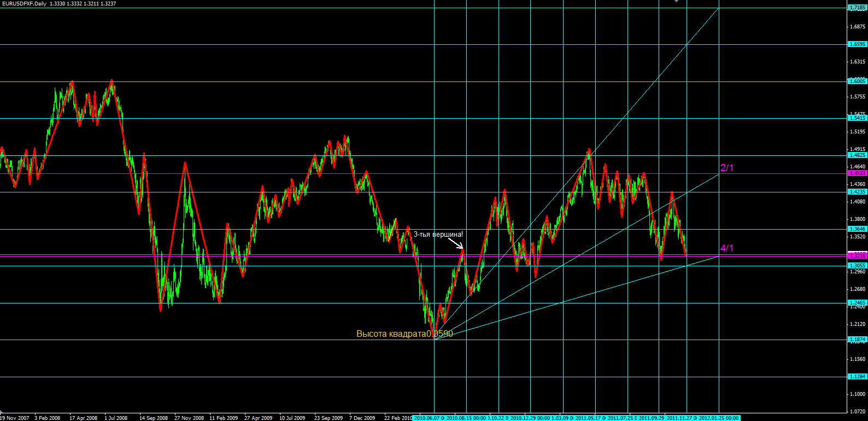Screen dimensions: 868x421
Task: Click the '3-тья вершина!' text annotation
Action: [438, 235]
